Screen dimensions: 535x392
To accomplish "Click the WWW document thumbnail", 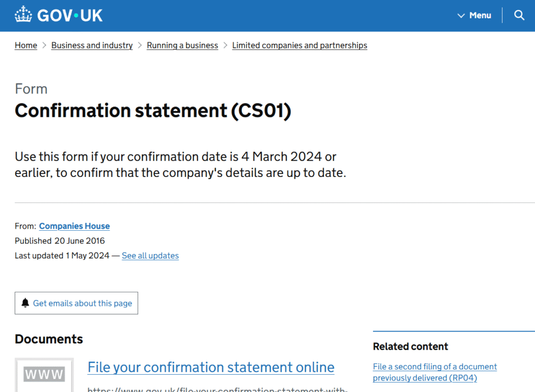I will (x=44, y=374).
